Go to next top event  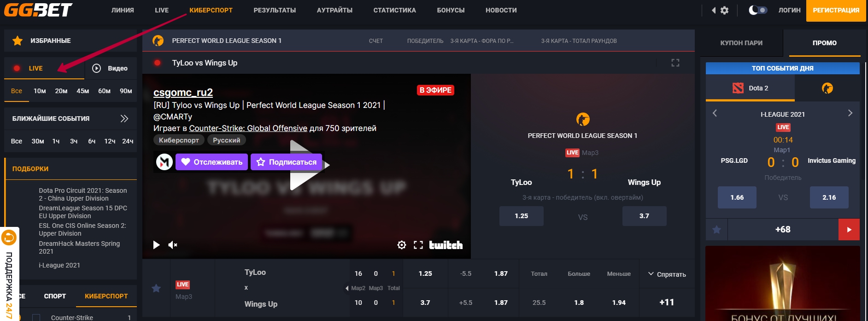pyautogui.click(x=850, y=113)
